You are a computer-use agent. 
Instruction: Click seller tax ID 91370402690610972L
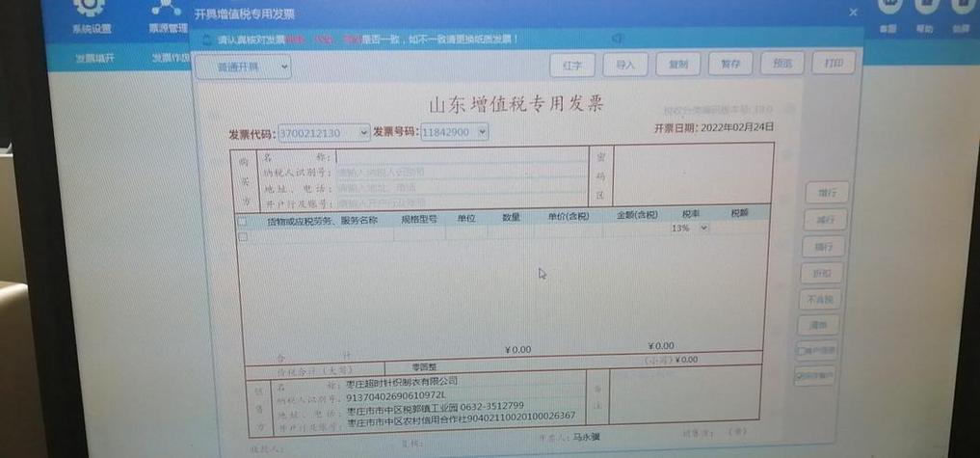click(x=396, y=395)
